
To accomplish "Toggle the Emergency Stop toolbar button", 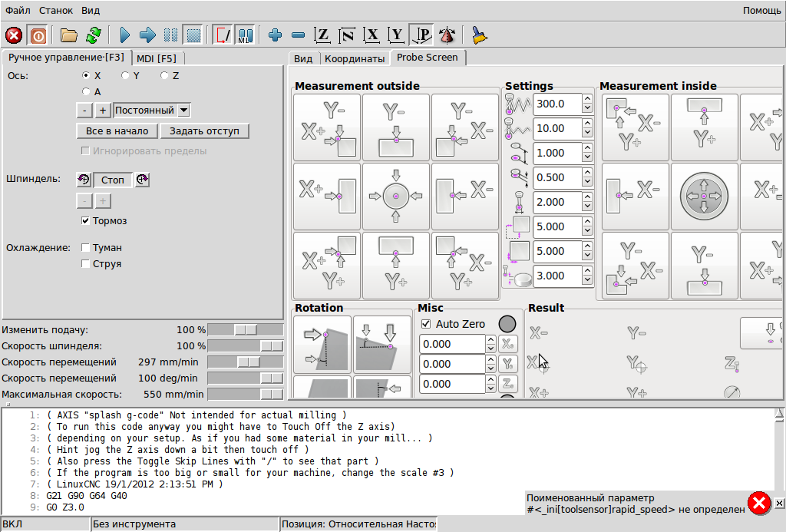I will pyautogui.click(x=14, y=35).
